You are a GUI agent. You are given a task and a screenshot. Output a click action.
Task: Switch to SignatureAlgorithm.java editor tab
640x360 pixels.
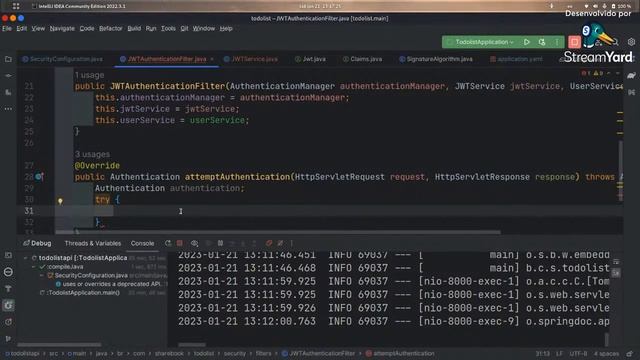(436, 59)
